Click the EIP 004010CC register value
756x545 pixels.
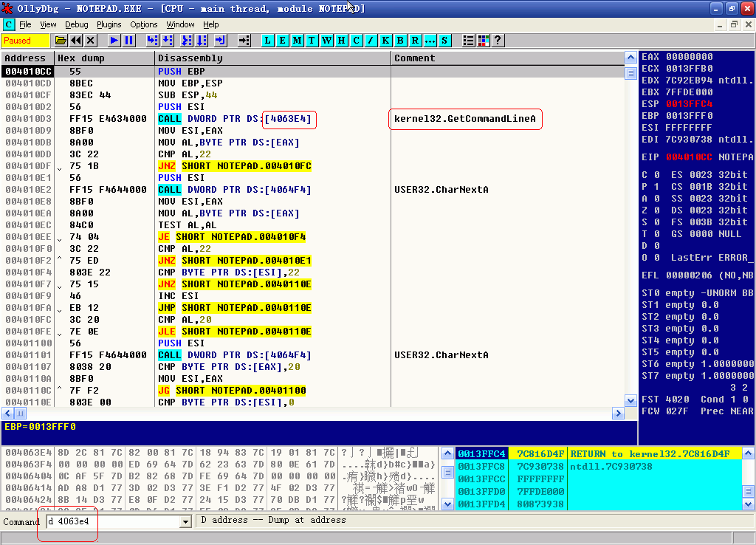(689, 157)
